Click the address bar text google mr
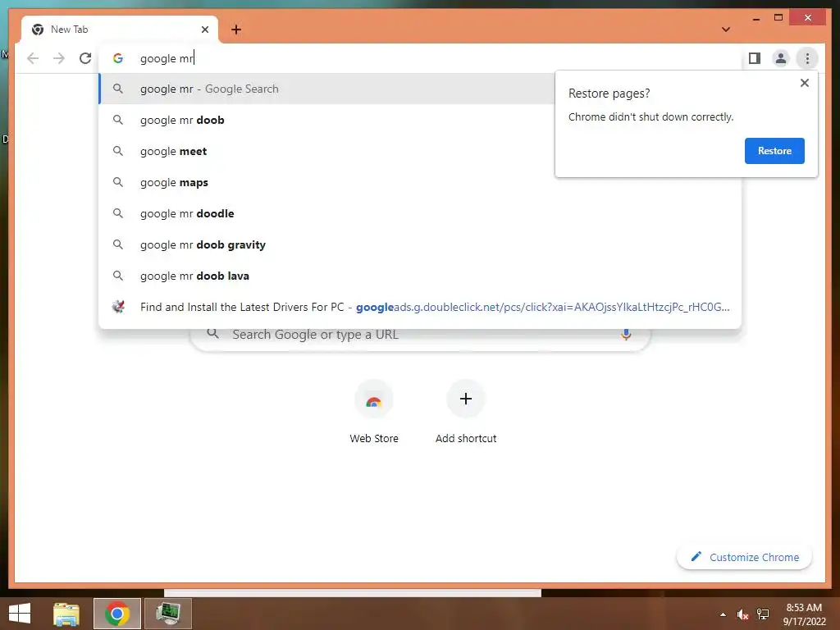The width and height of the screenshot is (840, 630). click(x=167, y=58)
